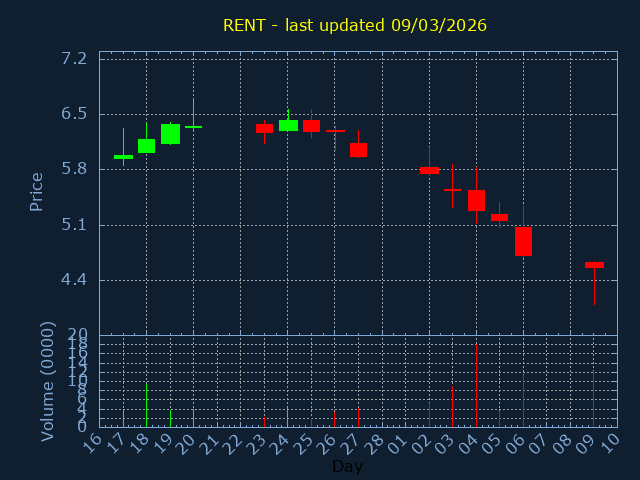The width and height of the screenshot is (640, 480).
Task: Click the last red candlestick on day 09
Action: point(594,265)
